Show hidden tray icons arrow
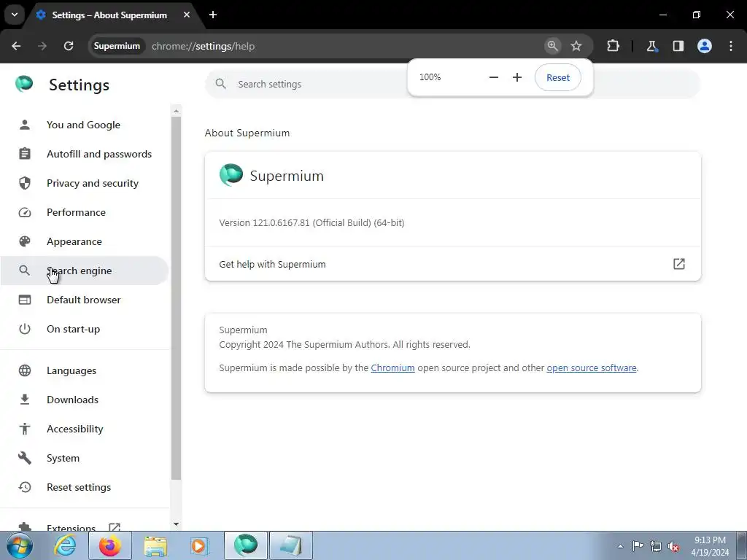This screenshot has width=747, height=560. click(x=620, y=546)
